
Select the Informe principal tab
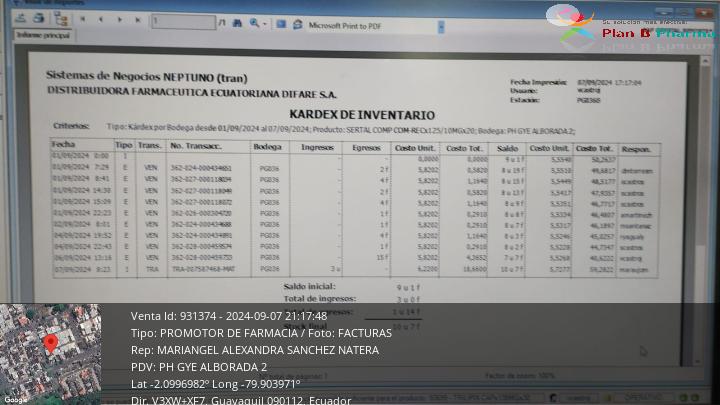pyautogui.click(x=43, y=35)
